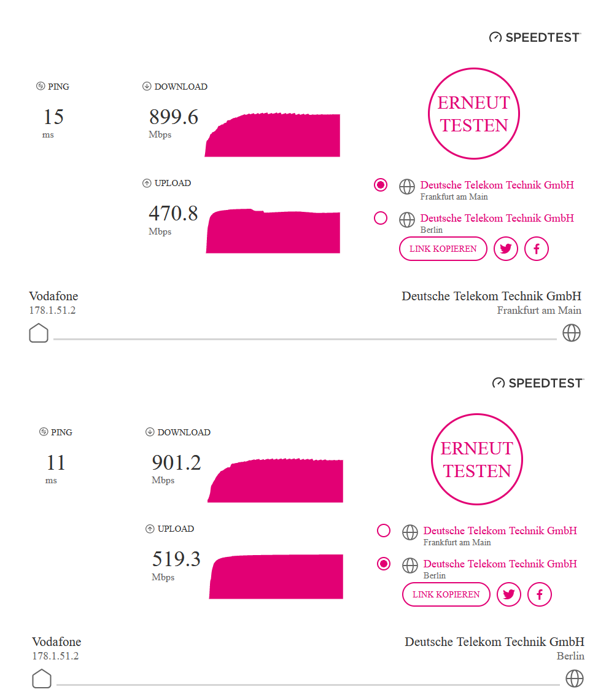Click top LINK KOPIEREN button
This screenshot has width=590, height=700.
(x=443, y=249)
